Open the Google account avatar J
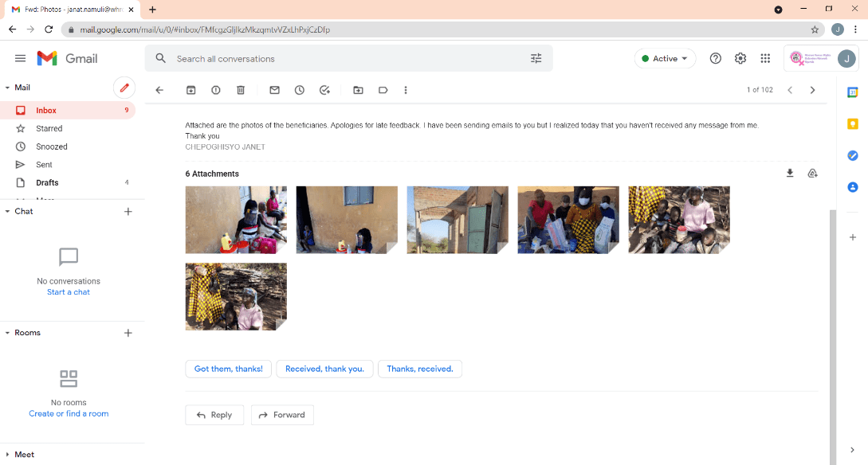 (846, 58)
